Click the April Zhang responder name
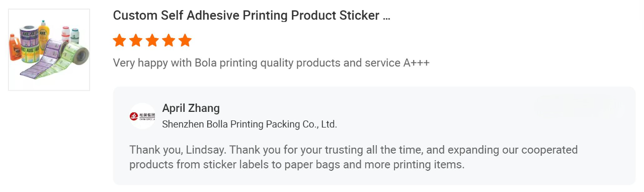The width and height of the screenshot is (644, 192). [x=191, y=108]
